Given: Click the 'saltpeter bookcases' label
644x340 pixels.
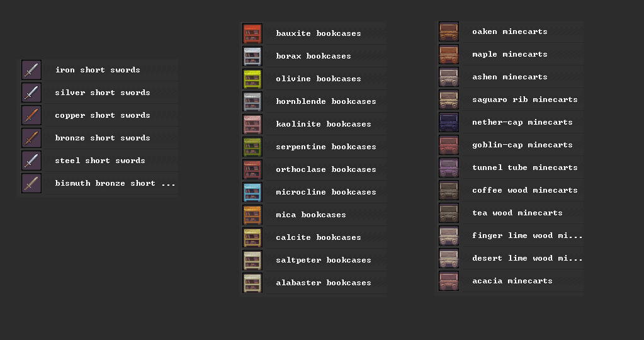Looking at the screenshot, I should pyautogui.click(x=324, y=260).
